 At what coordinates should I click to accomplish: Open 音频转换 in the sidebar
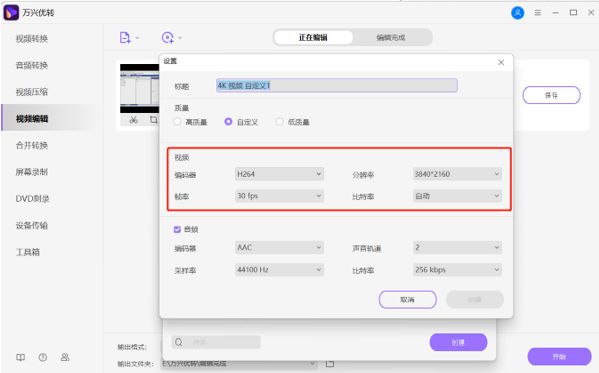[x=32, y=65]
